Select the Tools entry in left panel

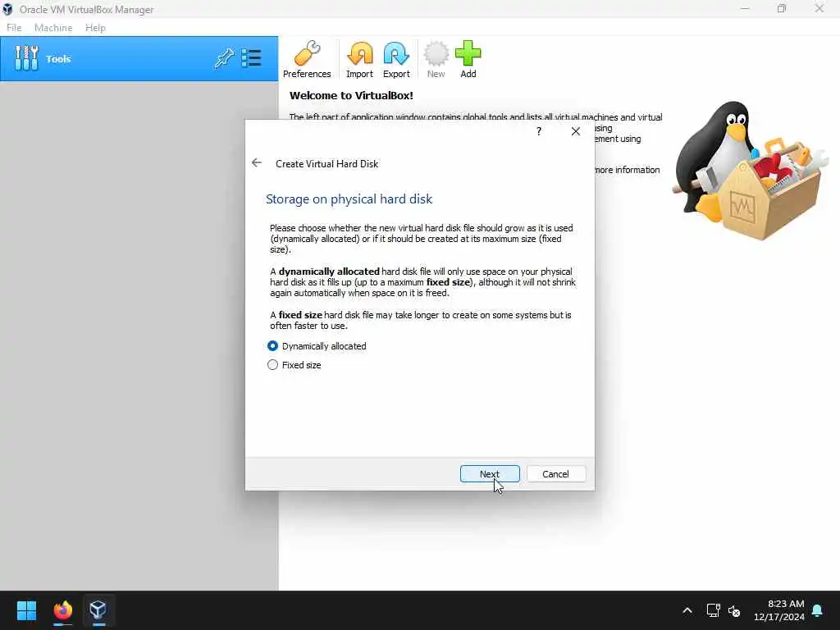point(139,59)
